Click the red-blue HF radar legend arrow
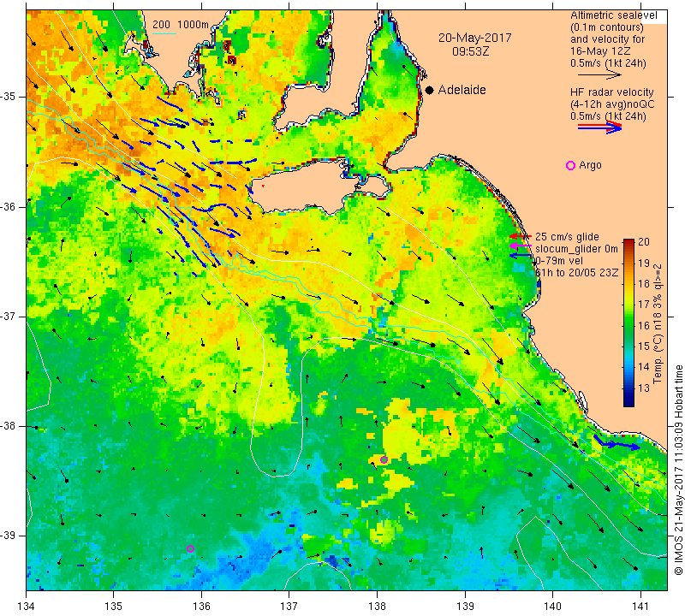 click(599, 127)
